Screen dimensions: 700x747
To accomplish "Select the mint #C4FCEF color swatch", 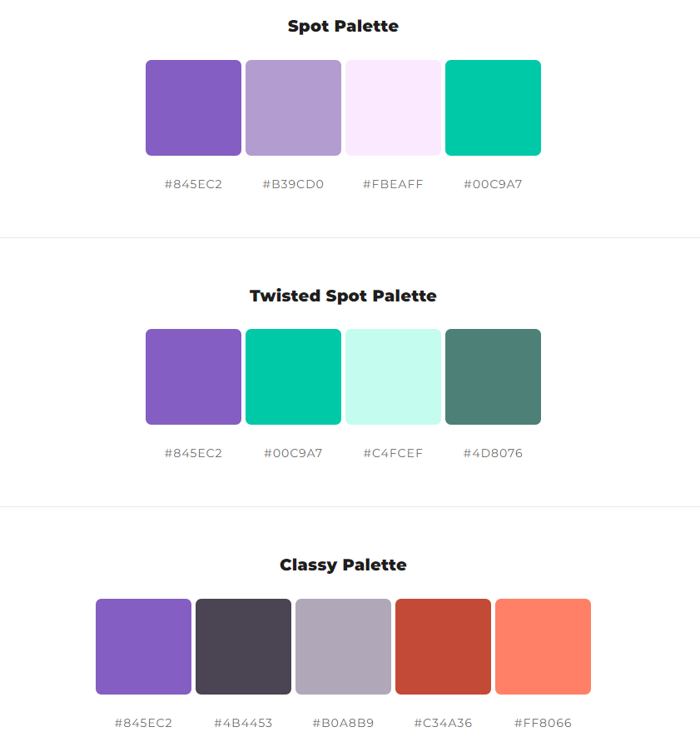I will (x=394, y=377).
